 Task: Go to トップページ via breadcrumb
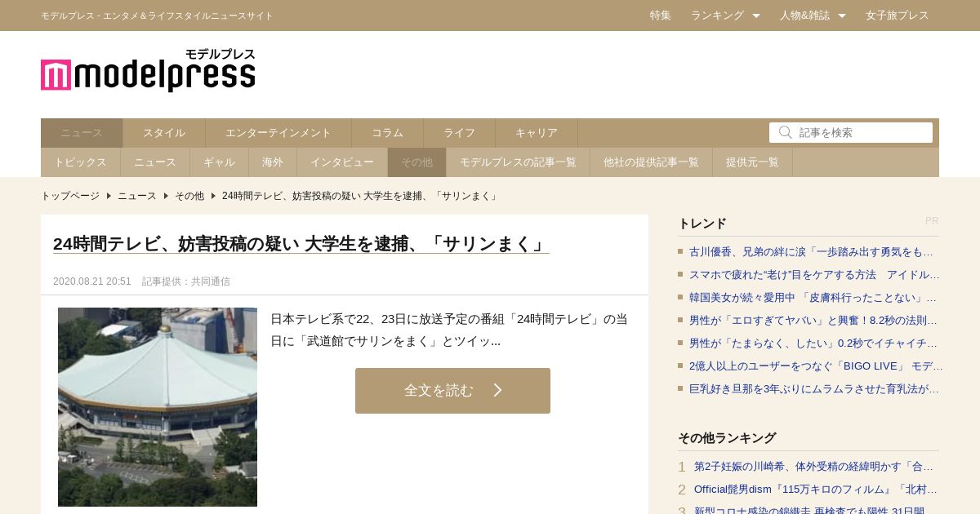pos(70,196)
